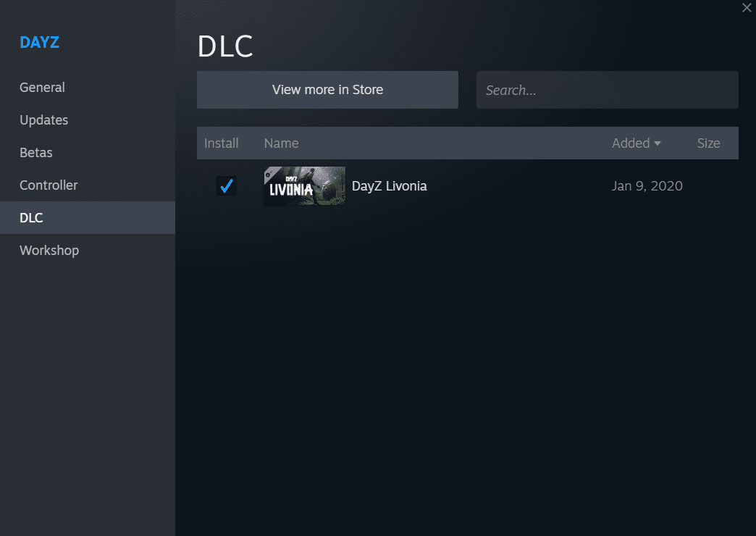Close the DayZ properties window
Viewport: 756px width, 536px height.
(x=747, y=8)
